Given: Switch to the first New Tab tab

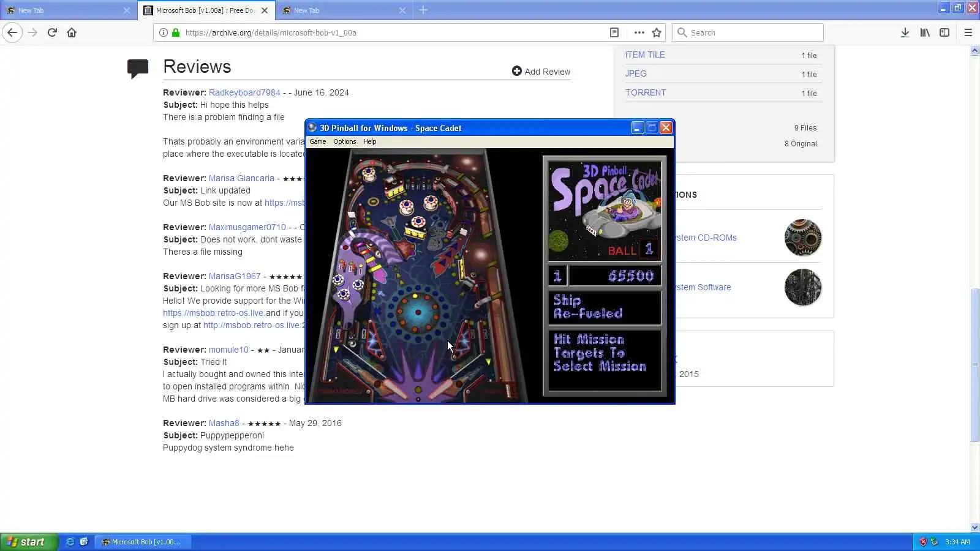Looking at the screenshot, I should pyautogui.click(x=69, y=10).
